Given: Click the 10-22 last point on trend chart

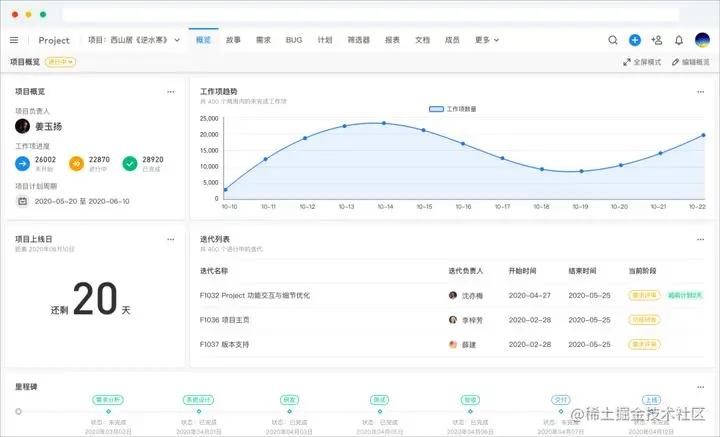Looking at the screenshot, I should tap(703, 135).
